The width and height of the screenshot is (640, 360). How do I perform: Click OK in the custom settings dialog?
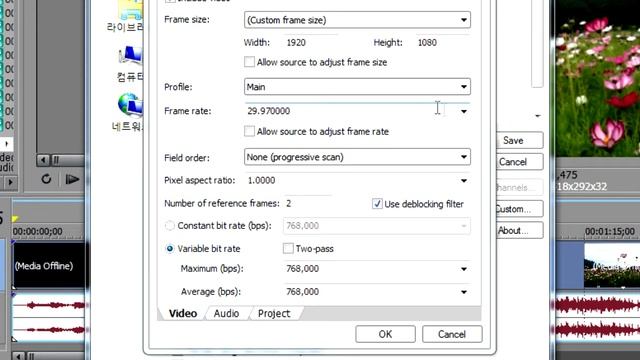coord(385,334)
